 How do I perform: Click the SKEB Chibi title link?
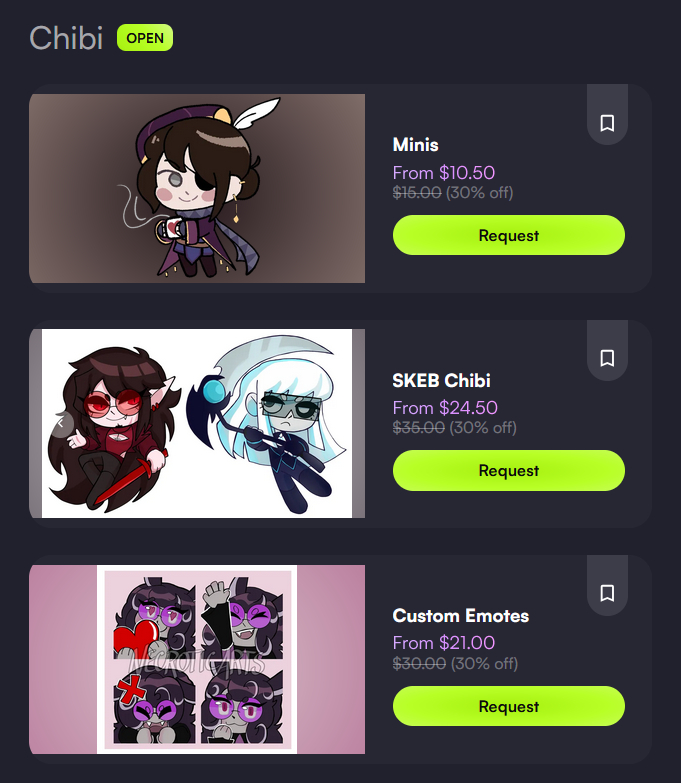coord(441,381)
